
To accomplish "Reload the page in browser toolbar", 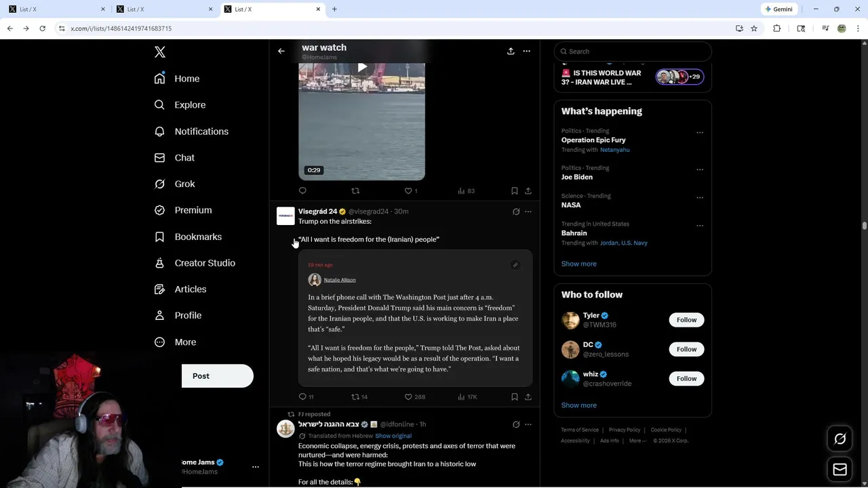I will (x=42, y=28).
